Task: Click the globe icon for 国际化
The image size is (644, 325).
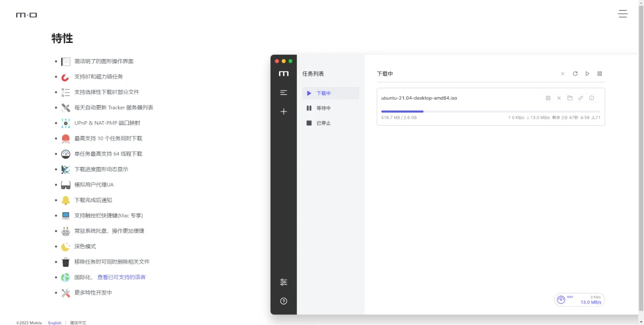Action: [x=66, y=277]
